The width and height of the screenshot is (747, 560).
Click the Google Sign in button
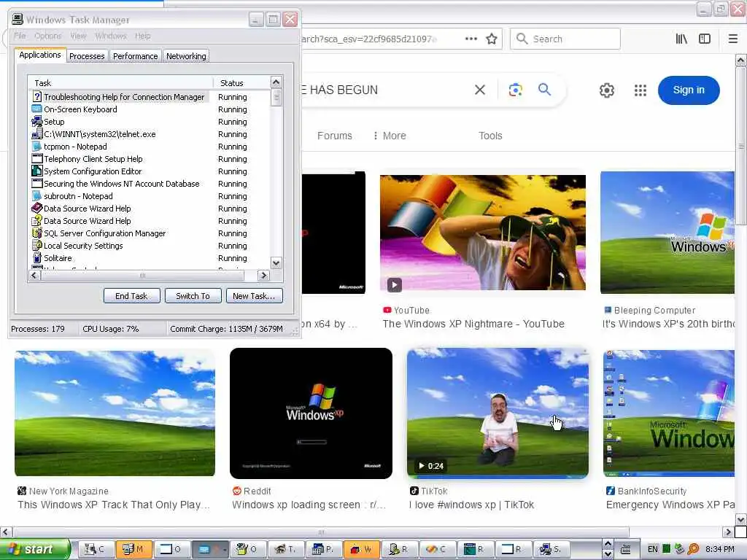coord(689,90)
